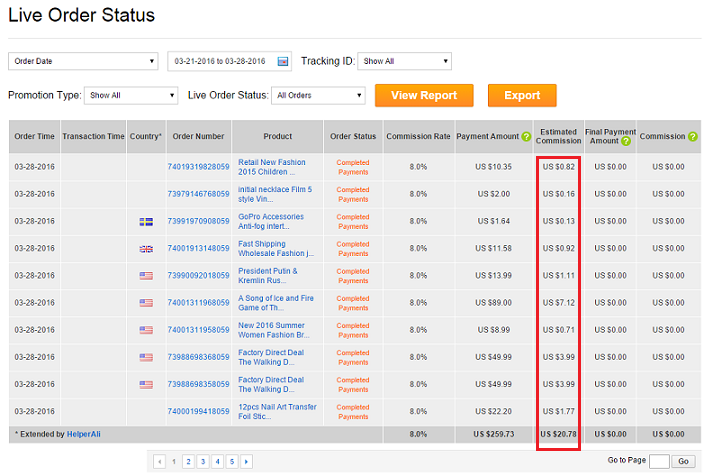
Task: Click estimated commission US $1.11
Action: pos(558,276)
